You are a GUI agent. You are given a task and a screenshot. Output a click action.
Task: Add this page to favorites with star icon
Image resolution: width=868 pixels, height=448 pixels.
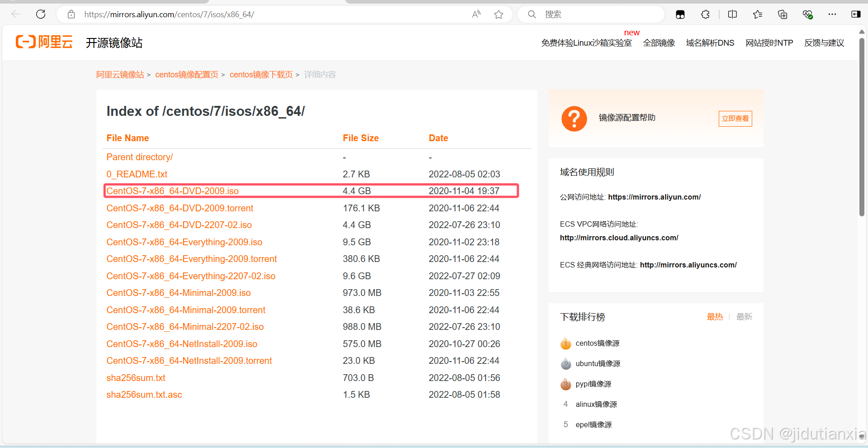pyautogui.click(x=498, y=14)
